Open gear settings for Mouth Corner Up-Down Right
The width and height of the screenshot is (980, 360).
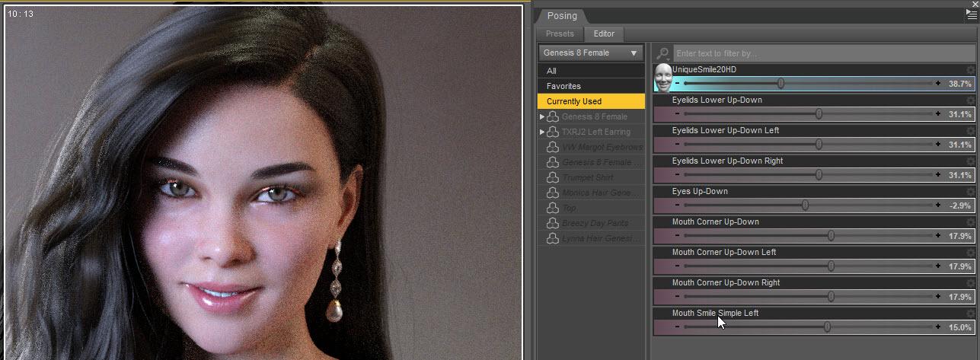click(970, 283)
